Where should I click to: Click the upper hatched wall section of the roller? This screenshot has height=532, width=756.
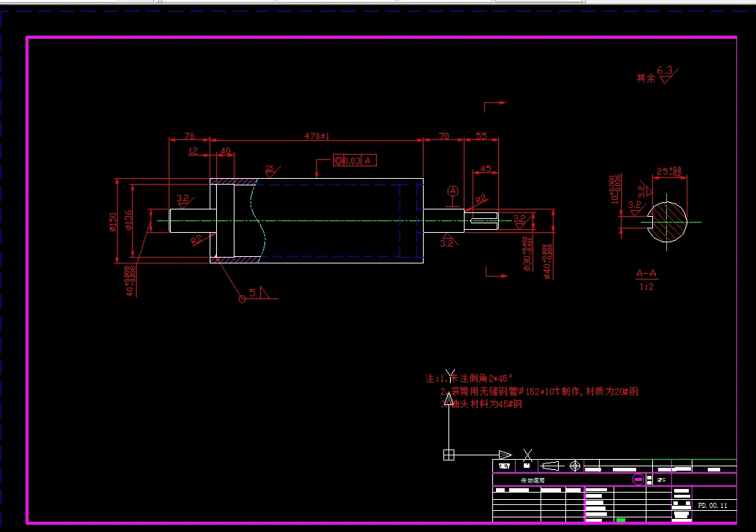tap(234, 181)
